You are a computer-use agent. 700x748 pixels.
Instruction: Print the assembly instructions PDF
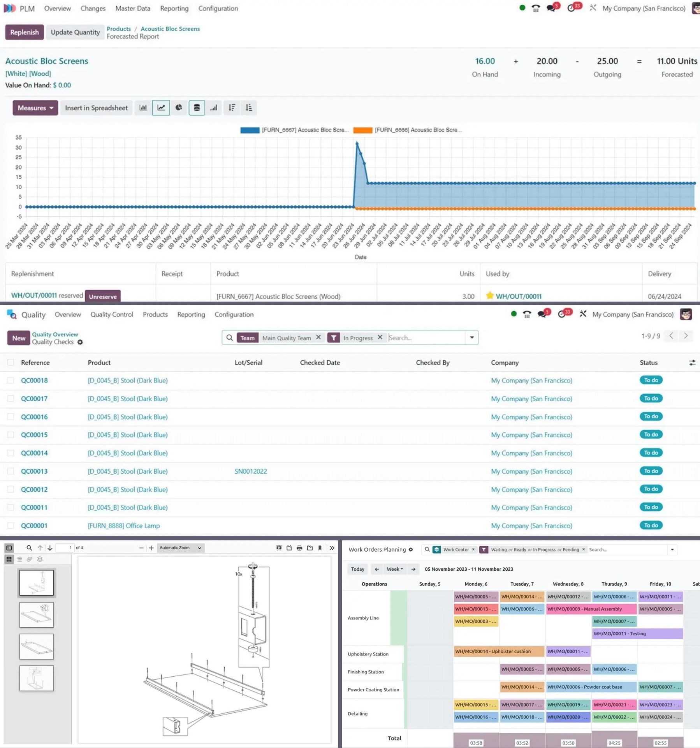299,548
